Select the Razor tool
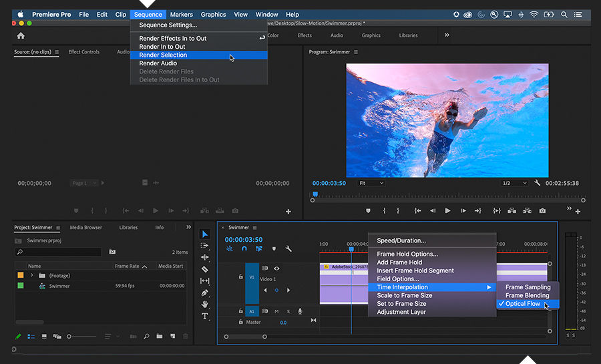This screenshot has height=364, width=601. [x=205, y=269]
